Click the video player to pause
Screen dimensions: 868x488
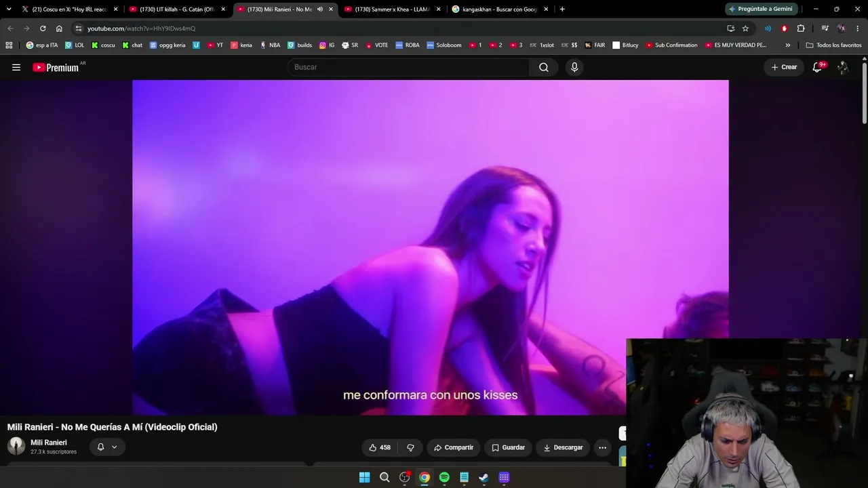tap(430, 247)
